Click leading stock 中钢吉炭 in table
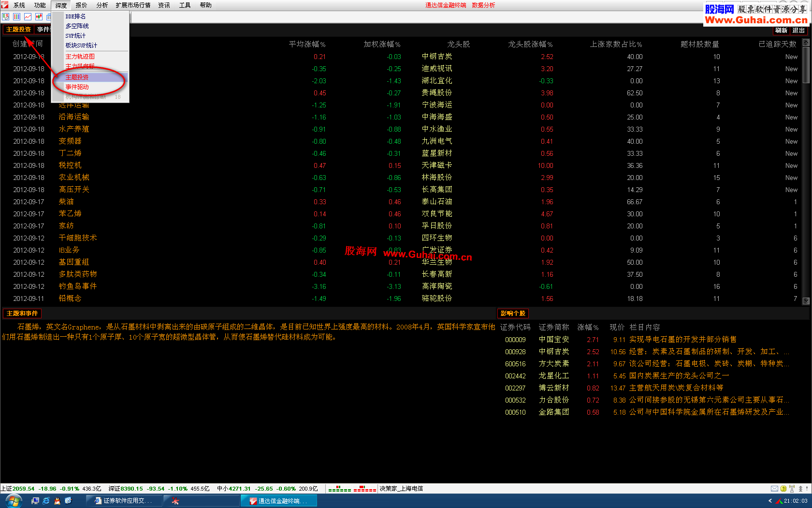The image size is (812, 508). click(437, 57)
